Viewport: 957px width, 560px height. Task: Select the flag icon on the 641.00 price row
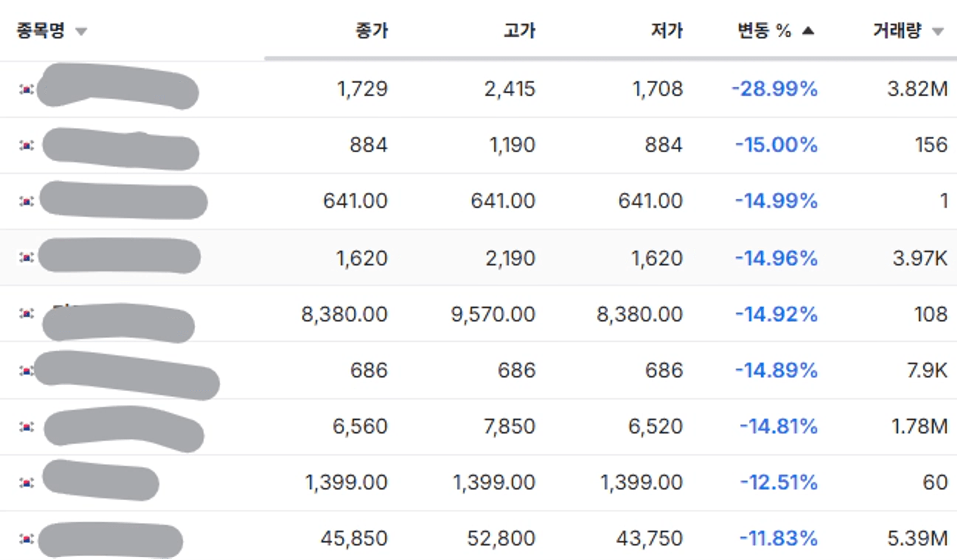point(27,201)
